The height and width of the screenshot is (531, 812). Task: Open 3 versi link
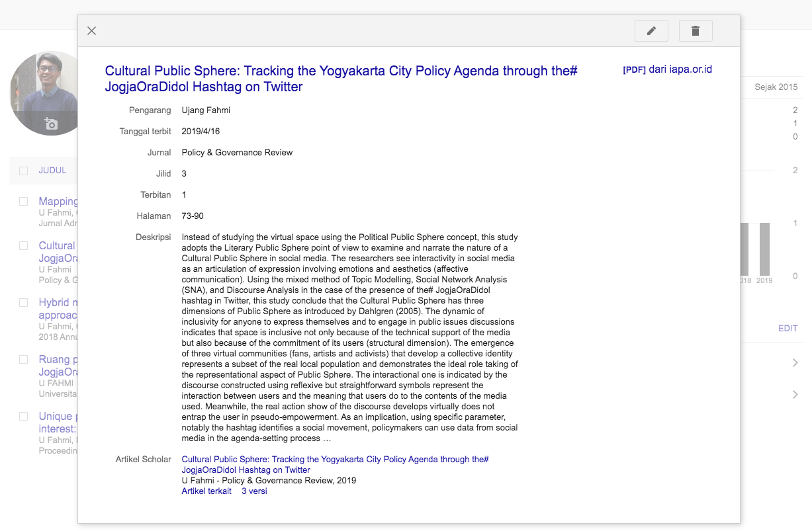click(254, 491)
